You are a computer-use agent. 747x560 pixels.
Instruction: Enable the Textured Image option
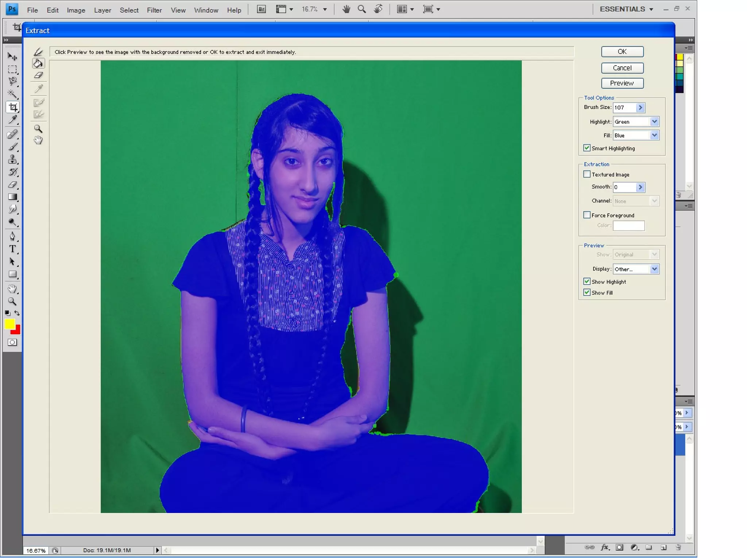587,174
